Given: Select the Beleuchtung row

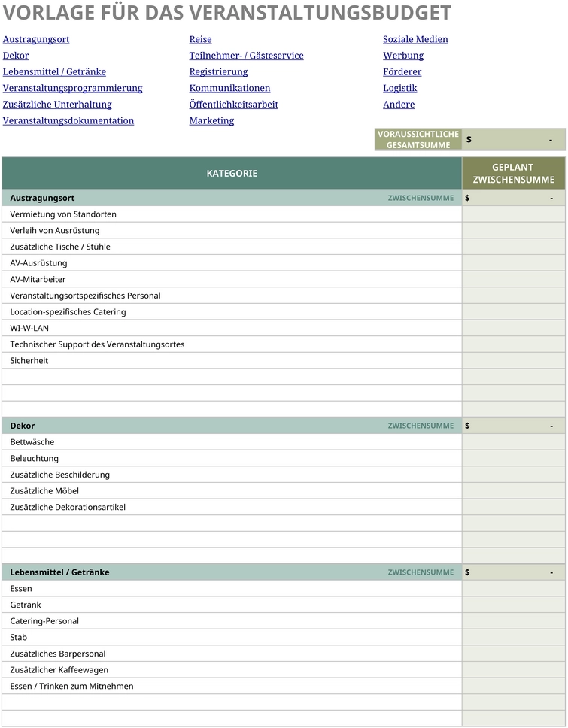Looking at the screenshot, I should click(x=232, y=458).
